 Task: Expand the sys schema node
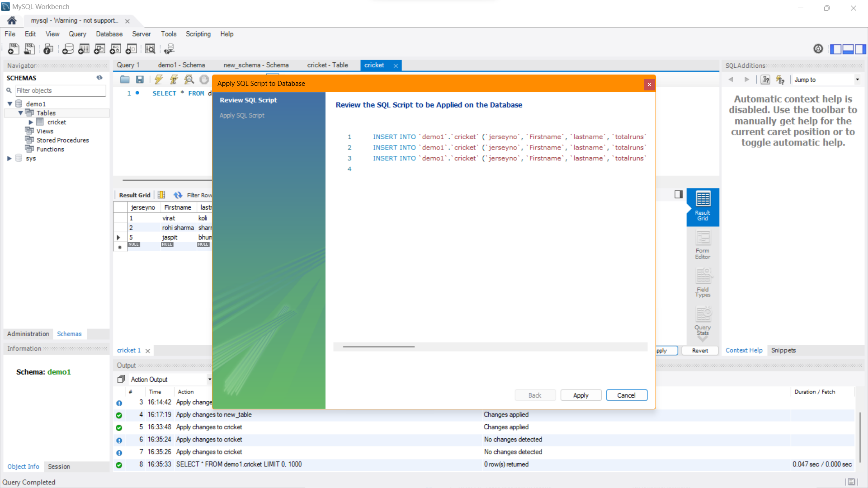(x=9, y=158)
